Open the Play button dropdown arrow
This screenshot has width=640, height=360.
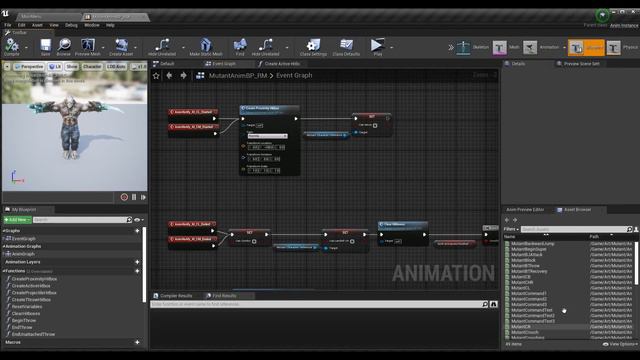tap(391, 48)
